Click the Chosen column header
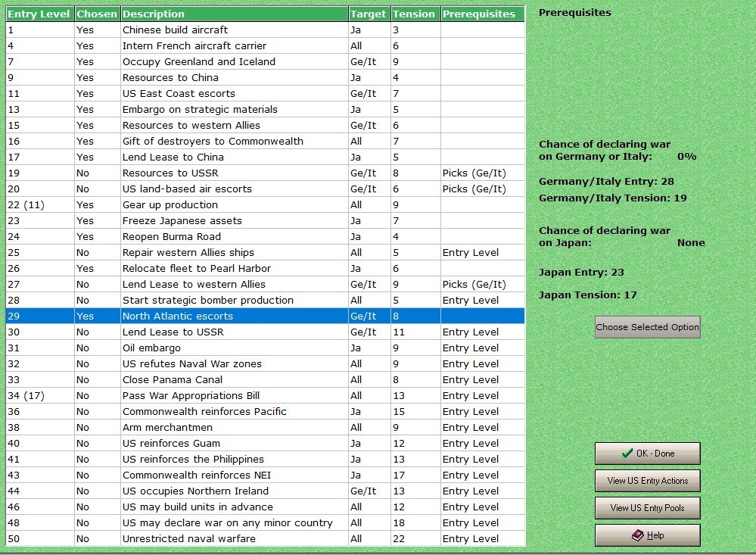The height and width of the screenshot is (555, 756). (x=97, y=14)
